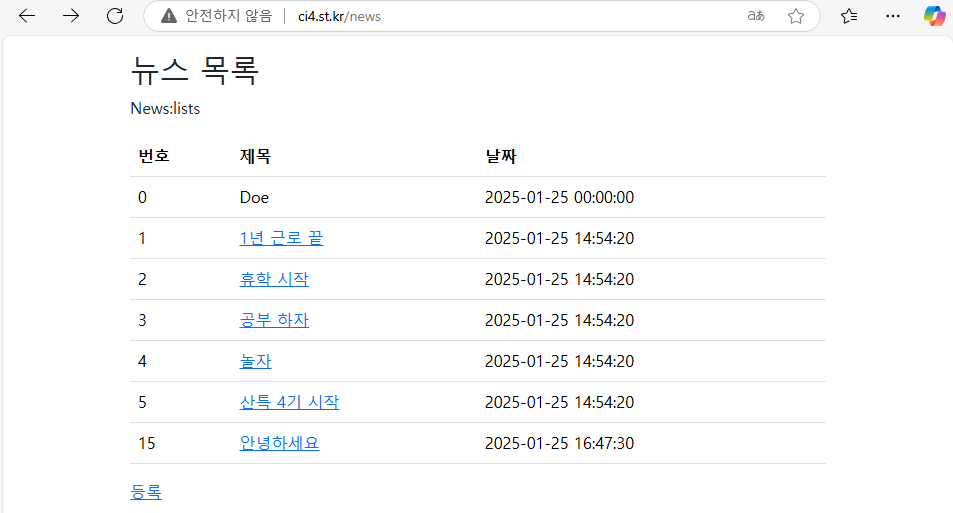Click the 'Doe' title cell
Viewport: 953px width, 513px height.
[x=254, y=198]
